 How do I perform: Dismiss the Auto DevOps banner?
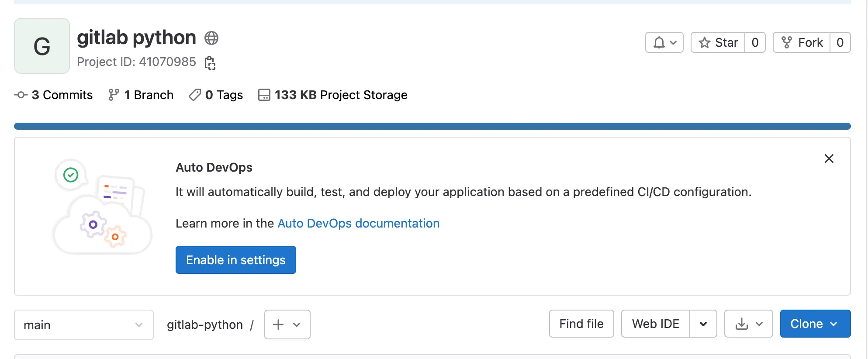tap(829, 159)
